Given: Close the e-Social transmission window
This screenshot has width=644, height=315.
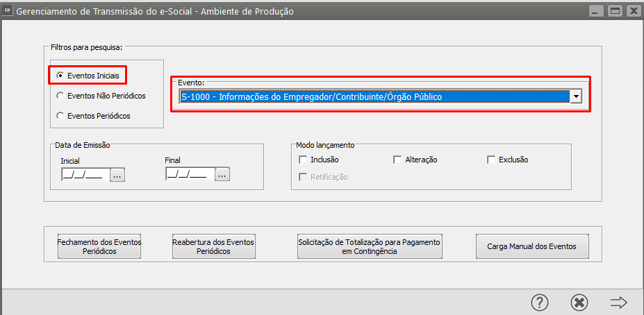Looking at the screenshot, I should point(634,11).
